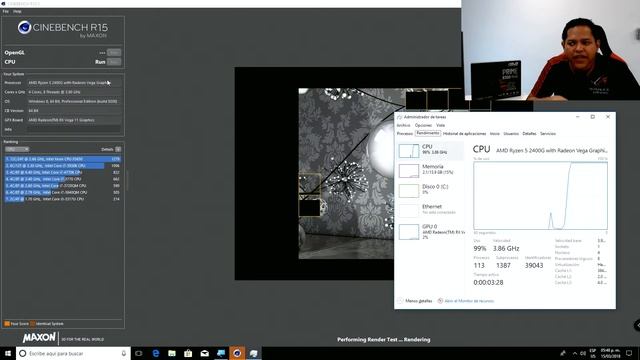
Task: Click the GFX Board value field
Action: pyautogui.click(x=74, y=120)
